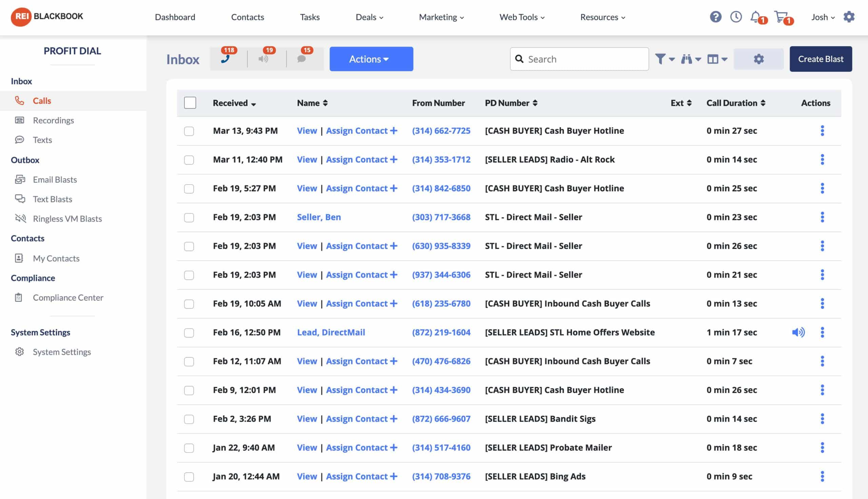Open row actions for Jan 22, 9:40 AM call
The width and height of the screenshot is (868, 499).
[x=822, y=447]
